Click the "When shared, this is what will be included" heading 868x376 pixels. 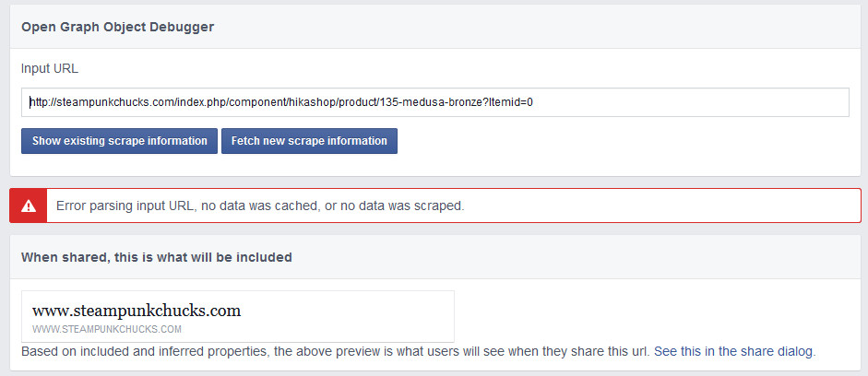tap(156, 257)
